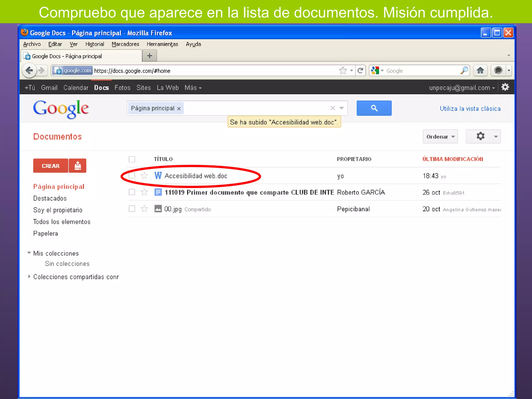Click the google.com site identity button
Viewport: 532px width, 399px height.
click(72, 70)
